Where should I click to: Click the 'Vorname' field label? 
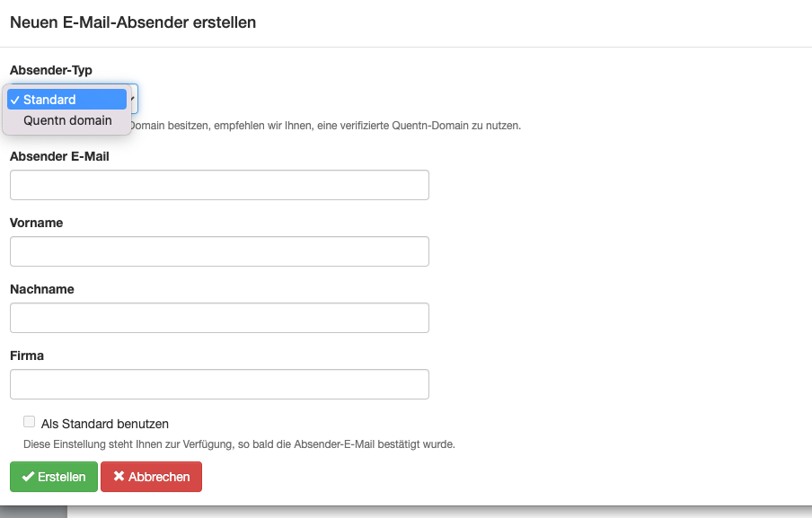36,223
